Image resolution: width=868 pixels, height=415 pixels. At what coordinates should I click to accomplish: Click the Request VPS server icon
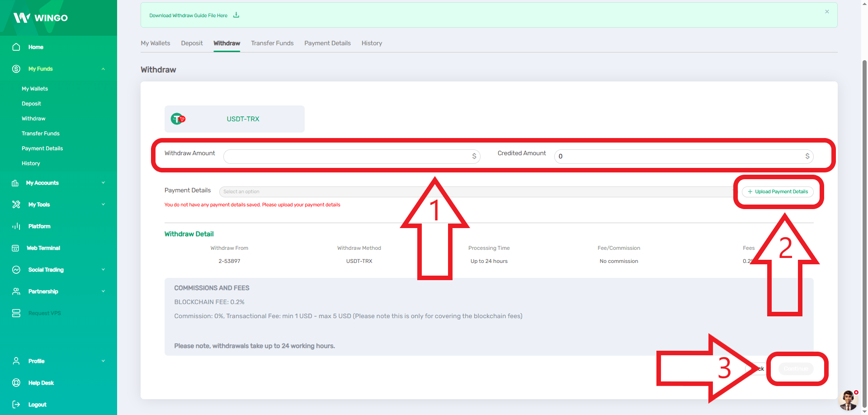16,313
